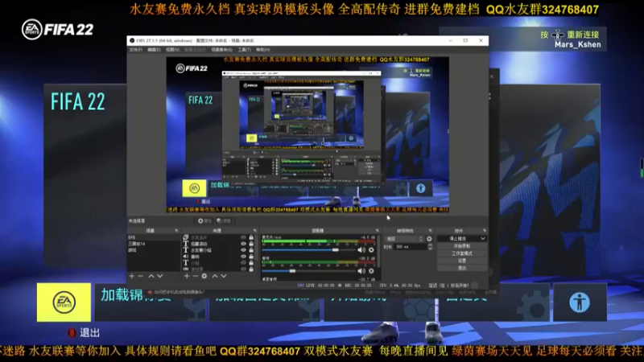Adjust transition duration 300 ms stepper
Image resolution: width=644 pixels, height=362 pixels.
point(430,247)
